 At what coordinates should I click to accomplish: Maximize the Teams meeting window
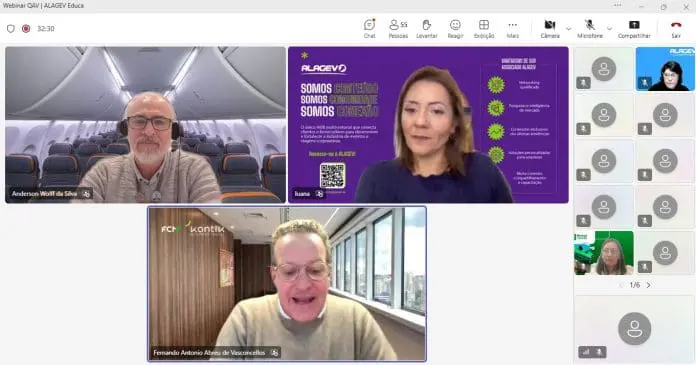pyautogui.click(x=664, y=6)
